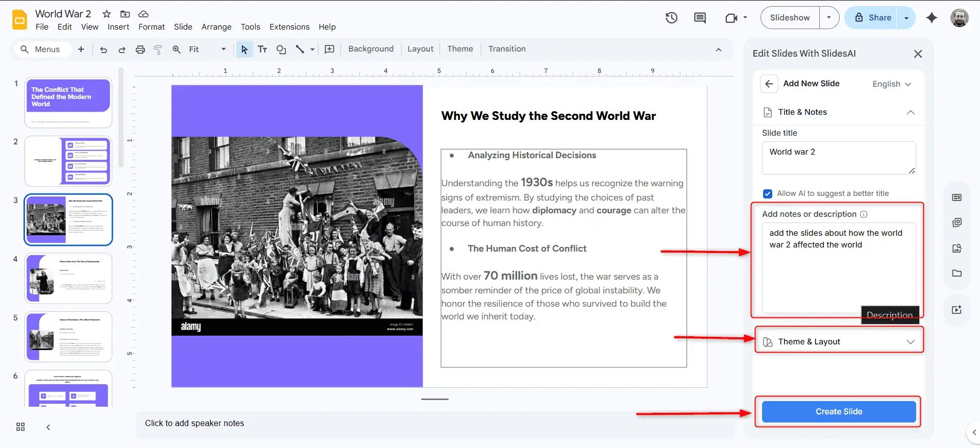This screenshot has width=980, height=448.
Task: Click the new slide plus button
Action: [x=81, y=49]
